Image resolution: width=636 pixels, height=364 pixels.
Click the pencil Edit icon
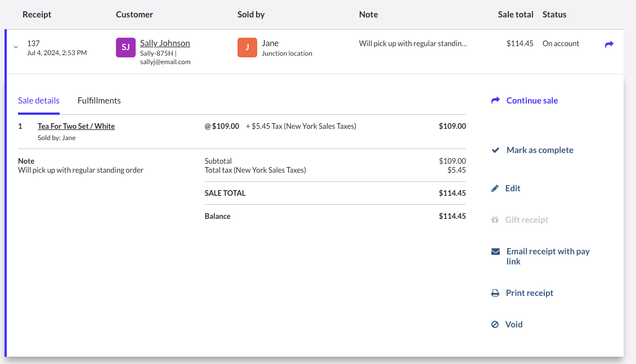[495, 188]
